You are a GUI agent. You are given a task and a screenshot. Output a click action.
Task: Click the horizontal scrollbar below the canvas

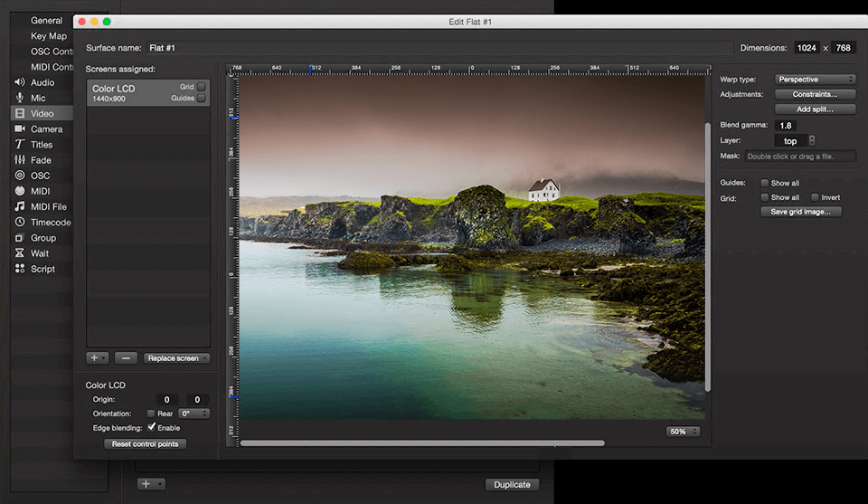[422, 443]
